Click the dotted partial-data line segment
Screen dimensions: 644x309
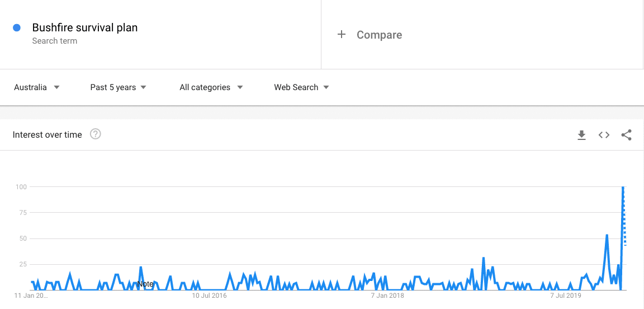(x=624, y=224)
